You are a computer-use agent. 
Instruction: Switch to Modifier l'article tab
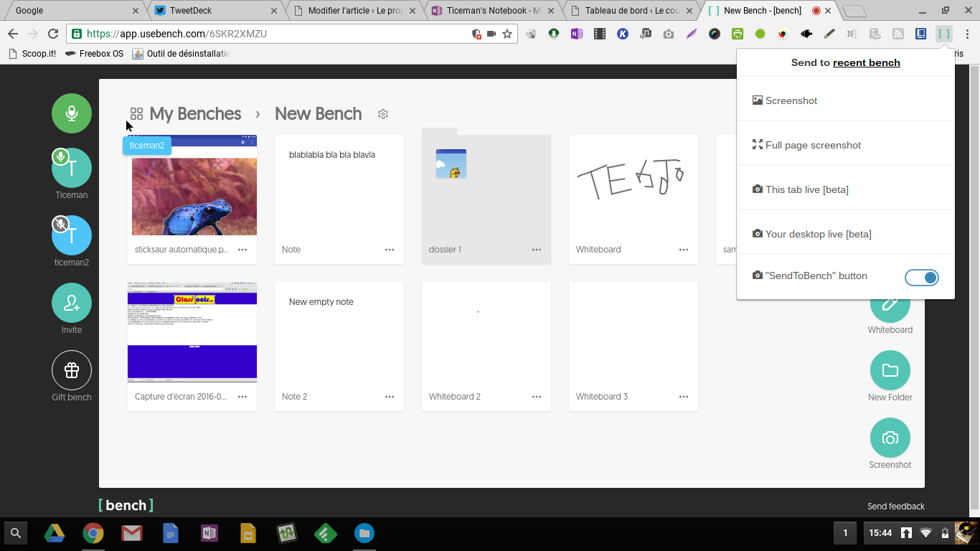355,11
